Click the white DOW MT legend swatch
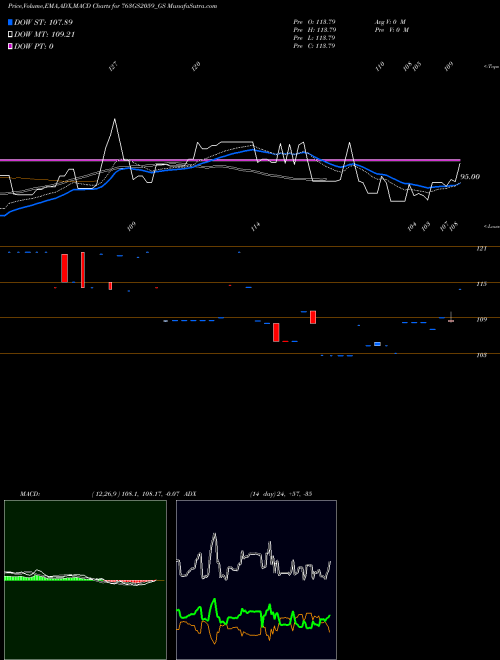The width and height of the screenshot is (500, 660). (10, 35)
